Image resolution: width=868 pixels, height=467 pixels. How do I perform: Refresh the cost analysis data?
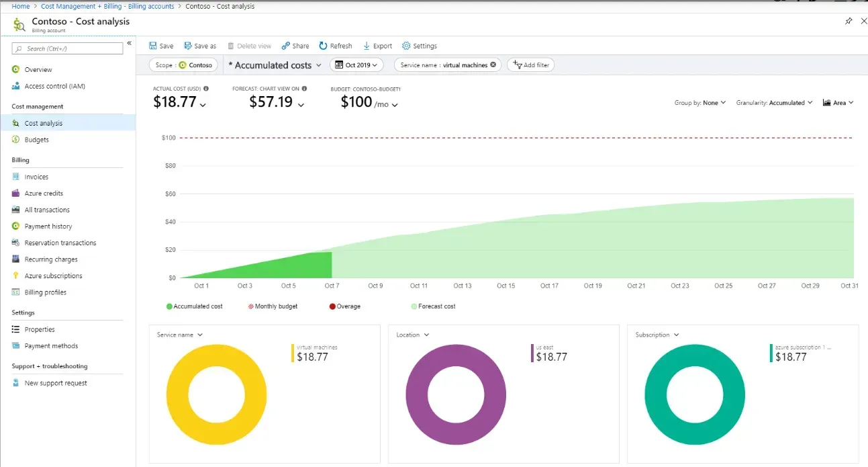pyautogui.click(x=336, y=46)
